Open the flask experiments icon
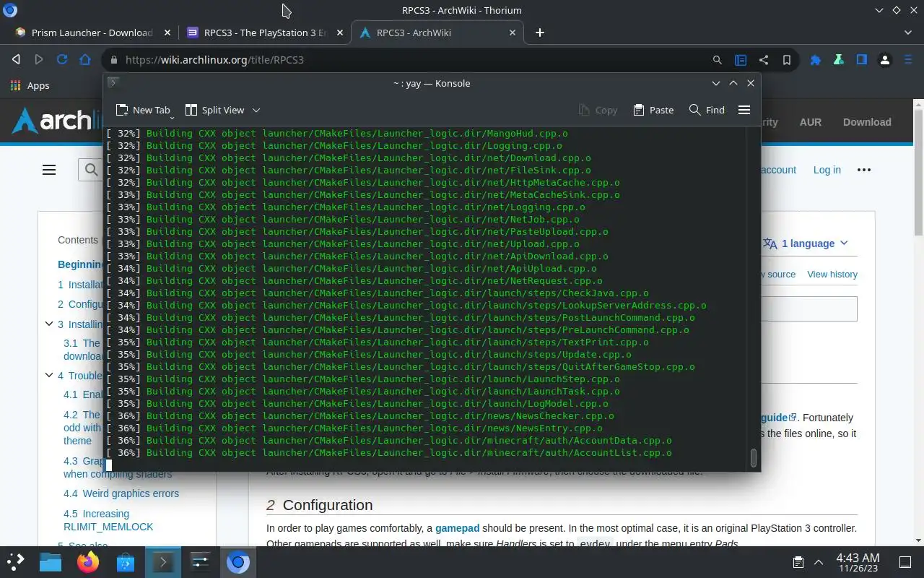The height and width of the screenshot is (578, 924). point(839,60)
